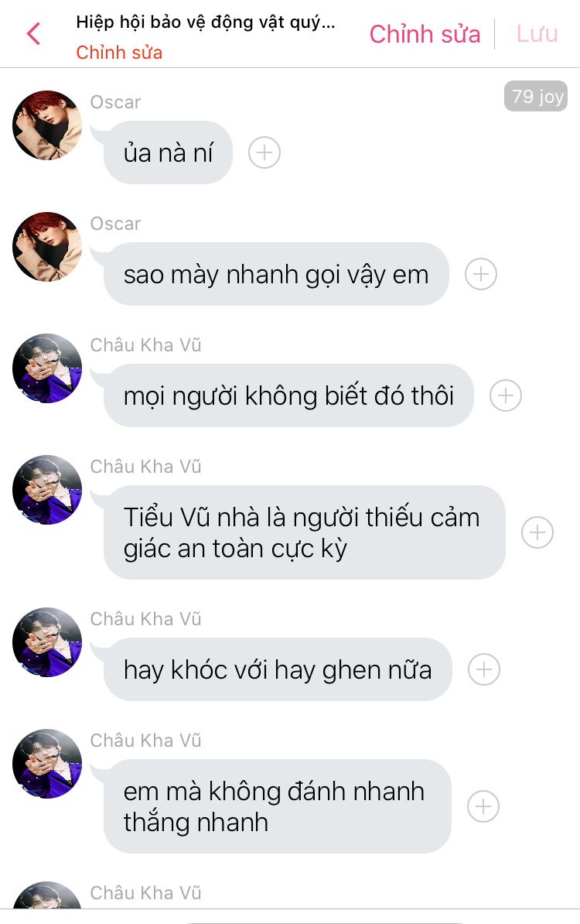Tap the top-right "Chỉnh sửa" button

425,33
